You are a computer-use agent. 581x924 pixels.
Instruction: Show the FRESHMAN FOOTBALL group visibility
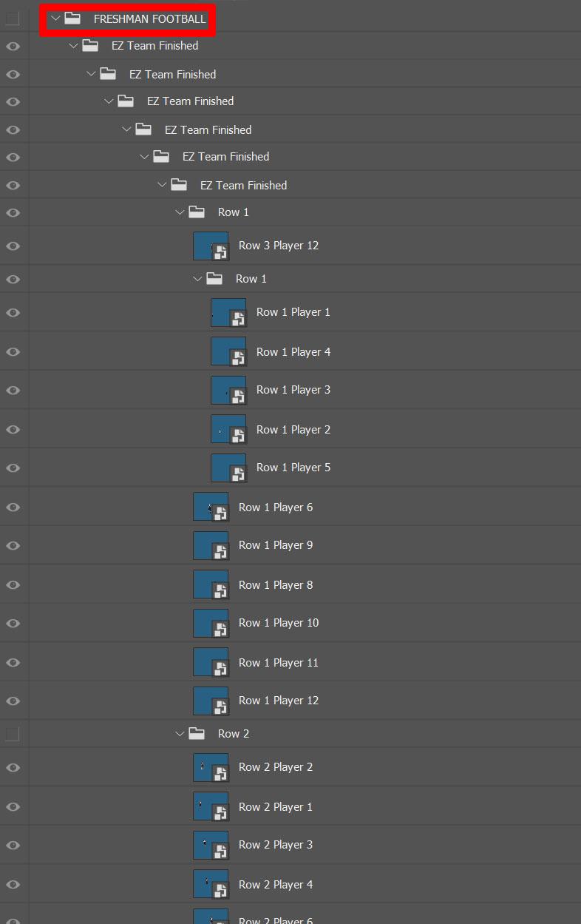[x=13, y=18]
